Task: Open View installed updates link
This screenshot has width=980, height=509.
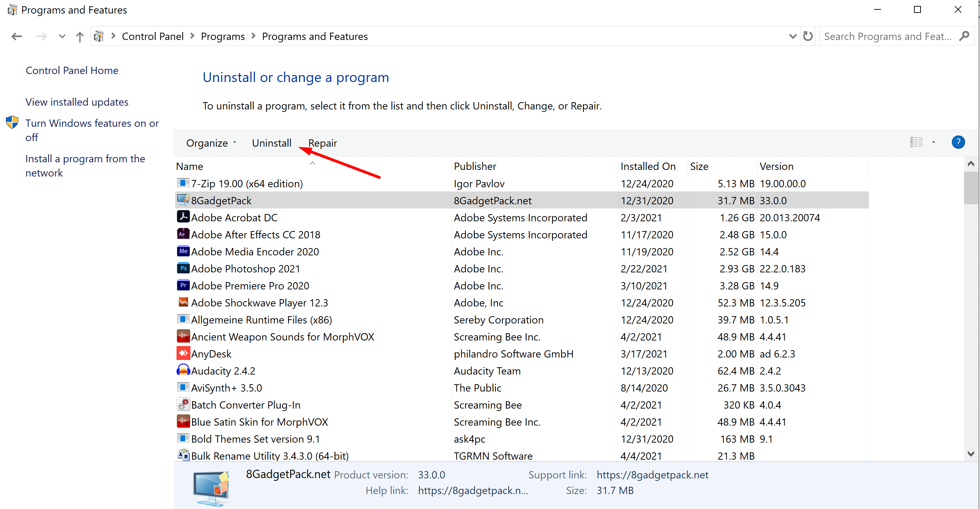Action: click(x=77, y=102)
